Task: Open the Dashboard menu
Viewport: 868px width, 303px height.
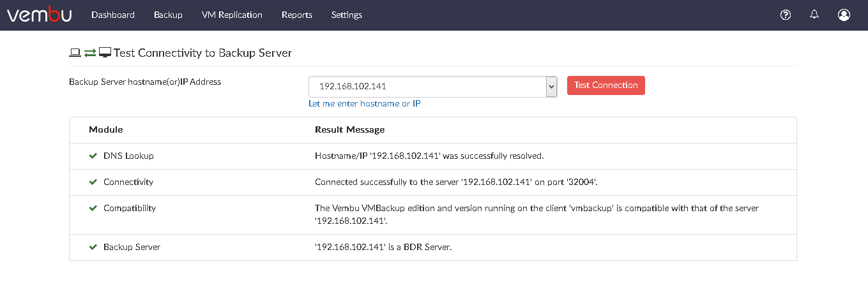Action: tap(113, 15)
